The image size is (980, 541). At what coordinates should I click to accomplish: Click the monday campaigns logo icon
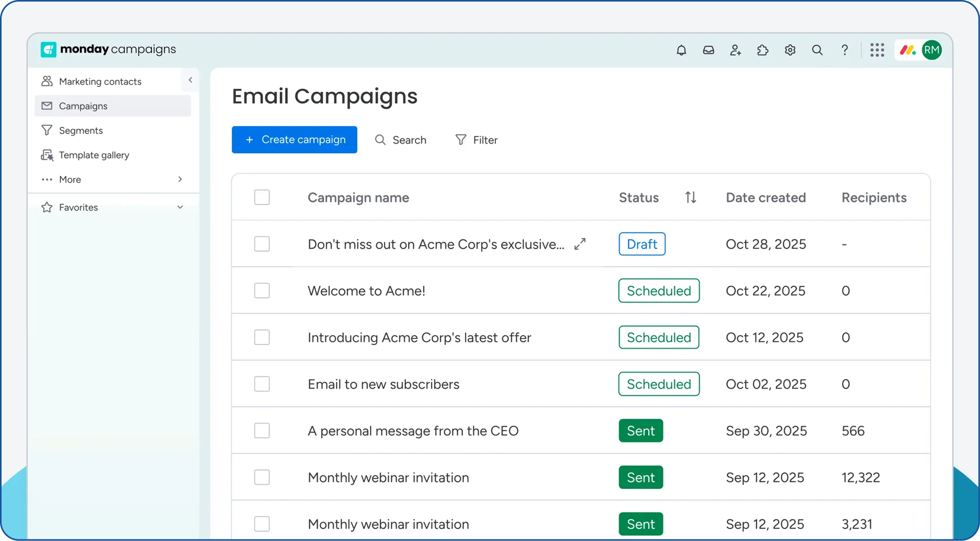[49, 50]
